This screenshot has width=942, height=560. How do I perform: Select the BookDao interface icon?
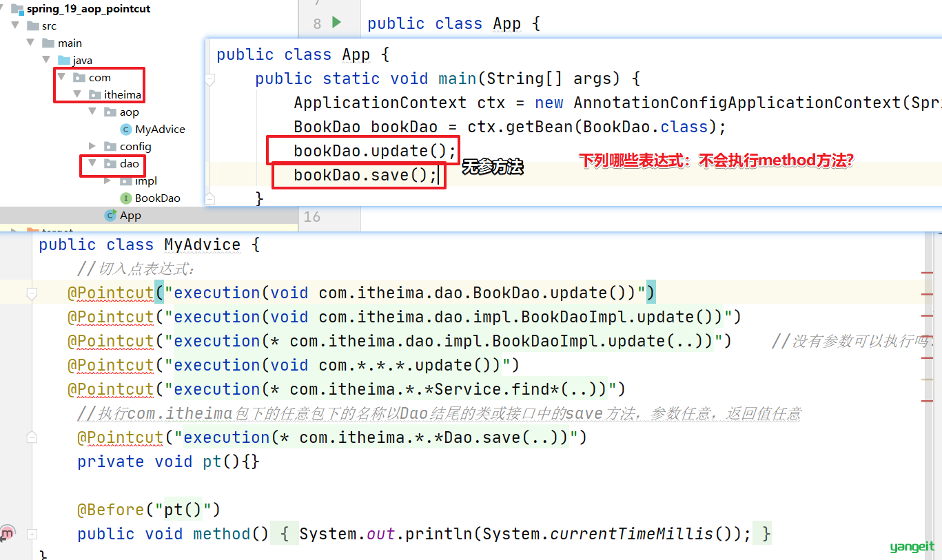point(125,198)
